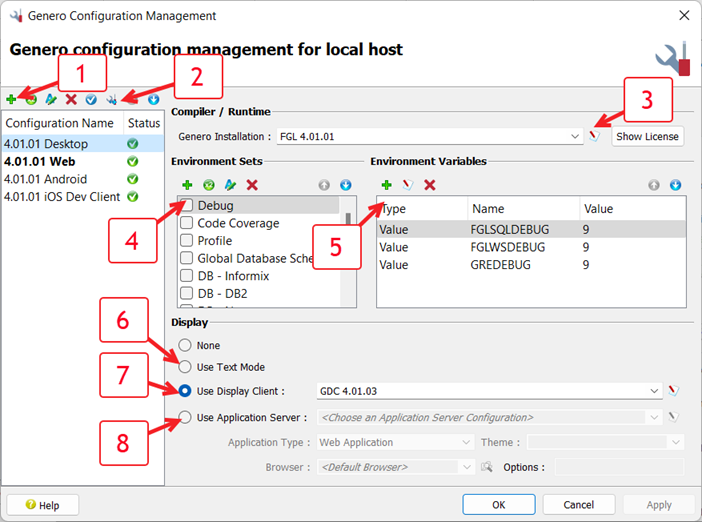Select Use Display Client radio button
Viewport: 702px width, 522px height.
point(185,391)
